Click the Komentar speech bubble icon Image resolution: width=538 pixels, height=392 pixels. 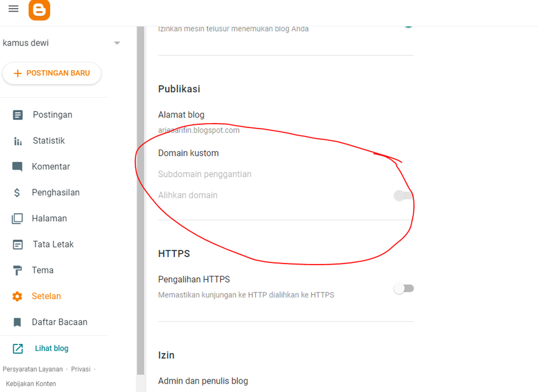17,167
